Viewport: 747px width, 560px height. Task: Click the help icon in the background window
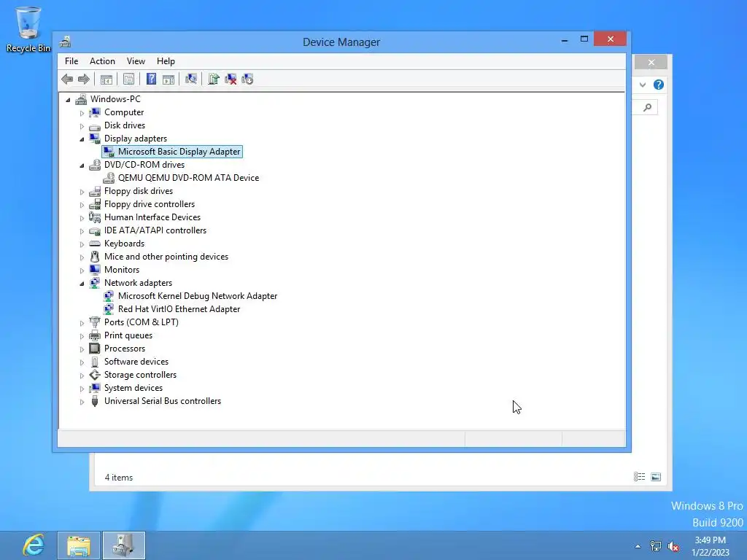pyautogui.click(x=659, y=85)
